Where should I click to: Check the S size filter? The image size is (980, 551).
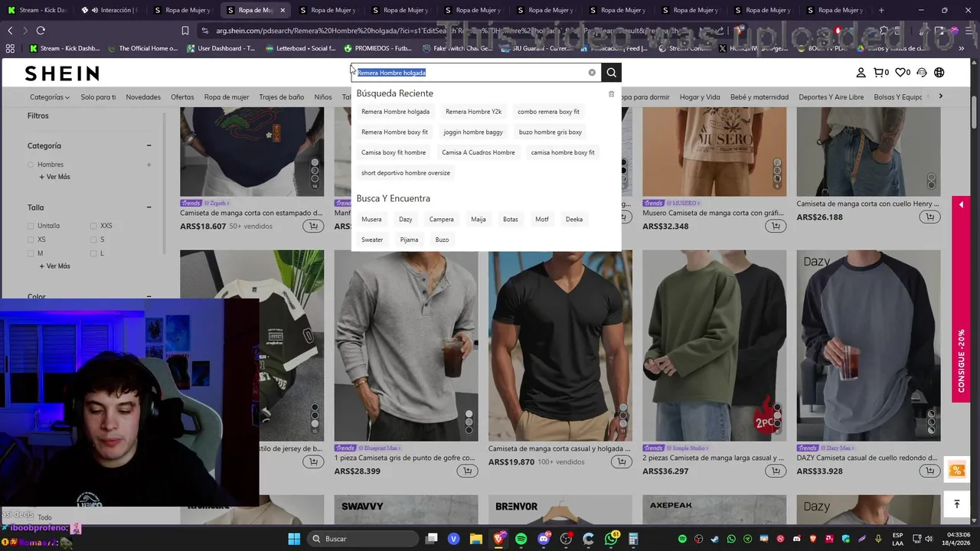(x=93, y=240)
